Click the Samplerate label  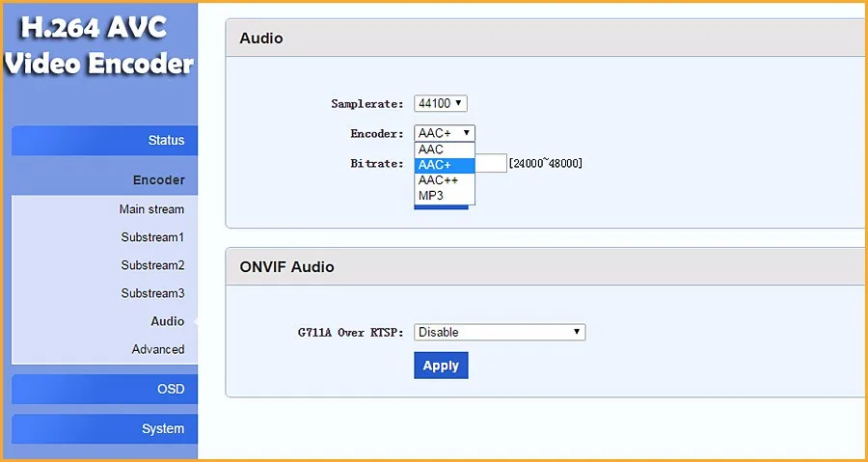(x=367, y=103)
